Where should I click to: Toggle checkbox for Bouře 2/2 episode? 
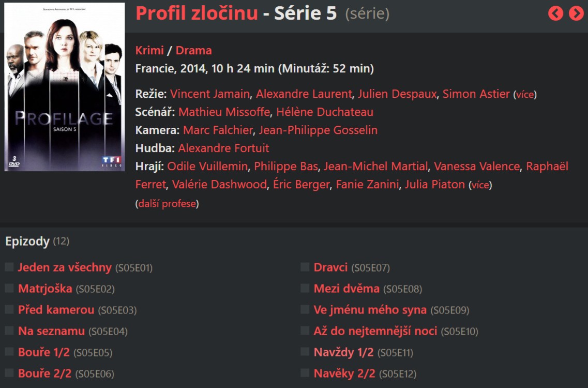(x=9, y=373)
